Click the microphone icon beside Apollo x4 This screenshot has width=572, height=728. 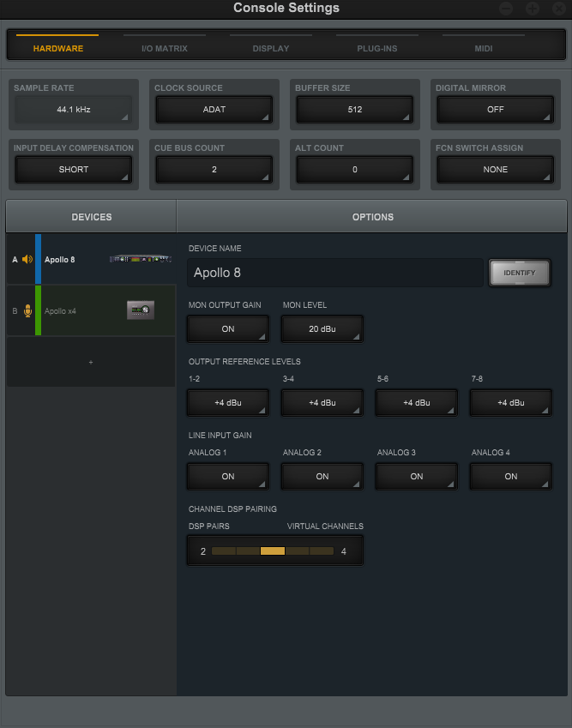tap(27, 311)
